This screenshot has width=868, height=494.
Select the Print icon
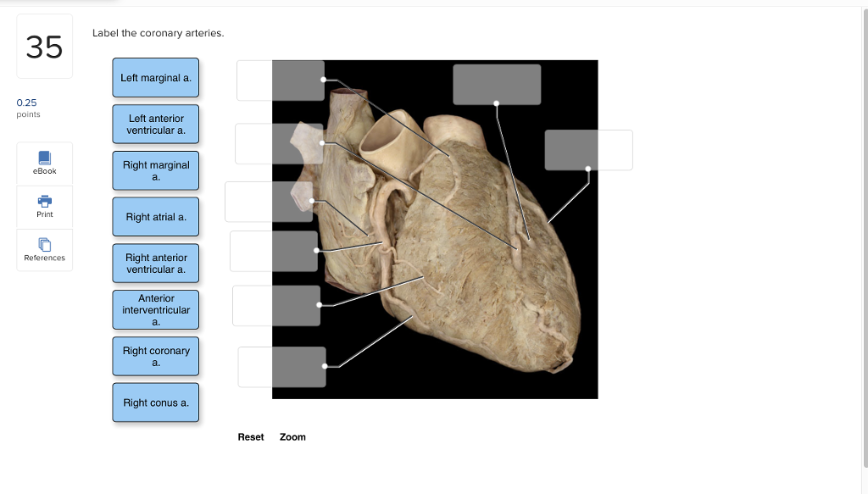pos(44,206)
